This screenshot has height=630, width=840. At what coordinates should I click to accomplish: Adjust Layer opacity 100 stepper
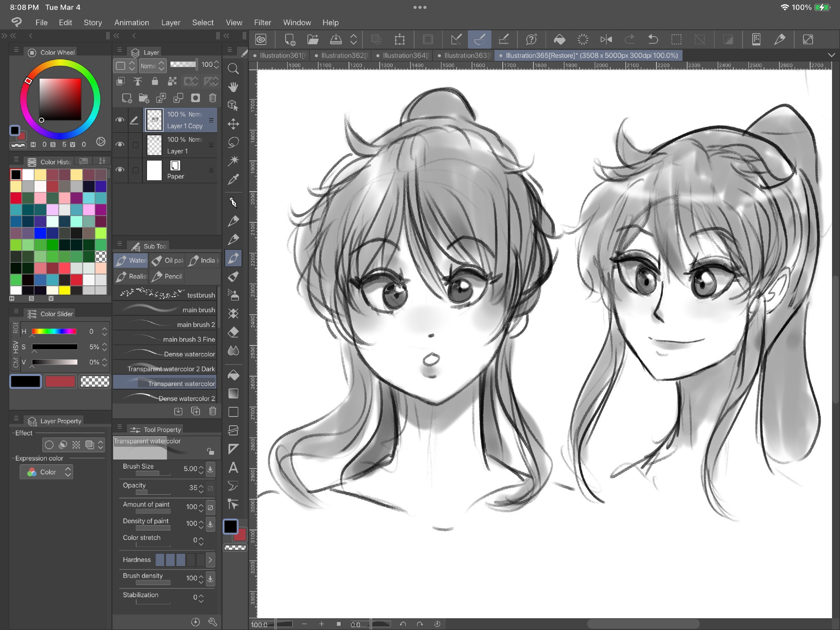coord(217,65)
